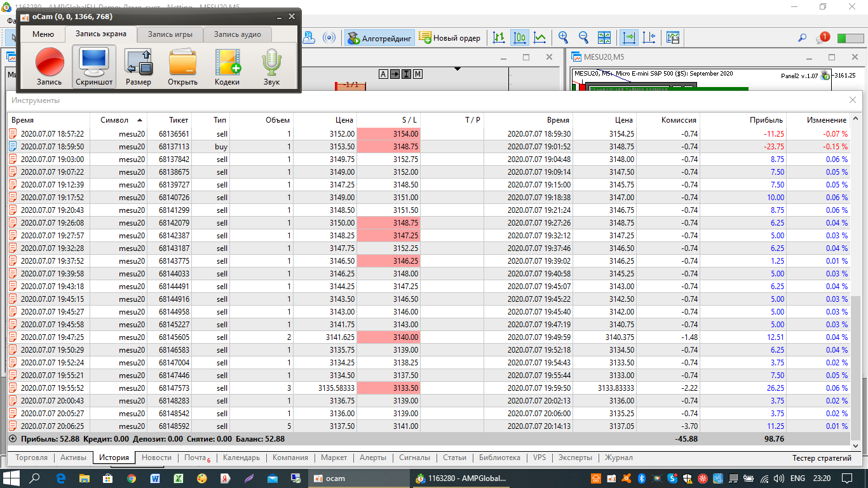
Task: Tile chart windows using the grid icon
Action: 604,37
